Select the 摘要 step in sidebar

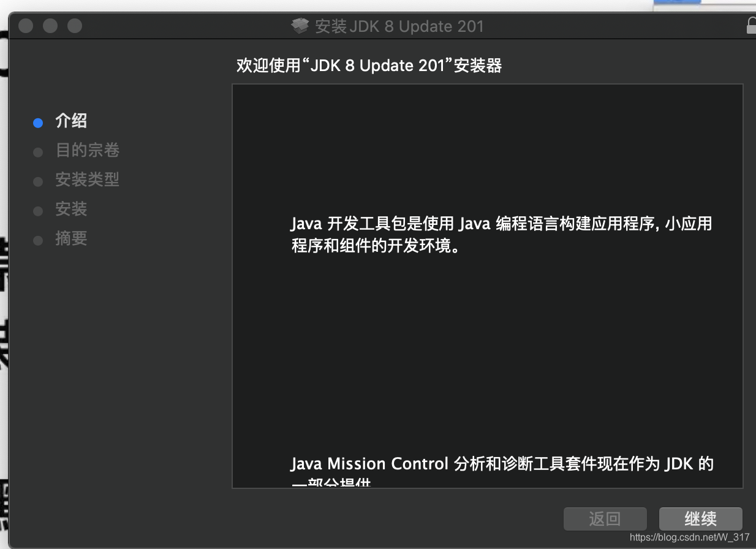point(71,239)
